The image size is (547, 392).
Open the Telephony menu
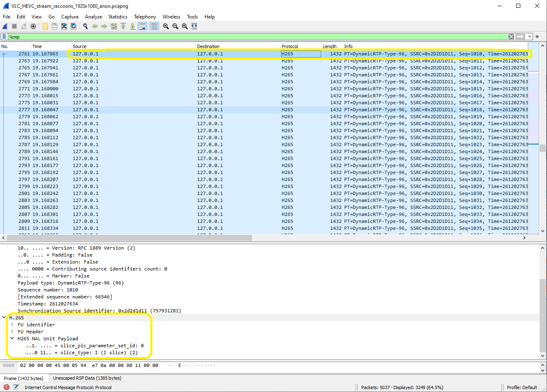coord(145,17)
